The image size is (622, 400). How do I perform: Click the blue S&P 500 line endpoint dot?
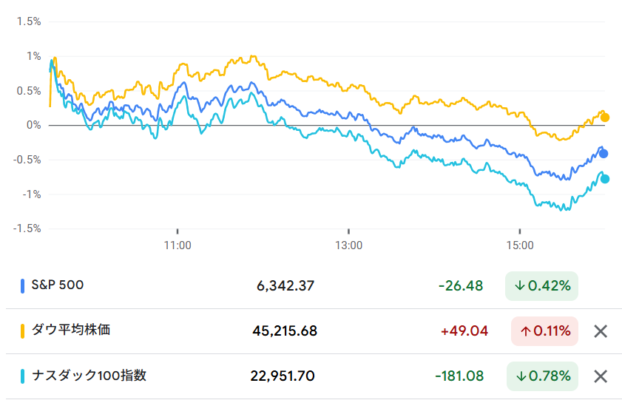coord(604,154)
